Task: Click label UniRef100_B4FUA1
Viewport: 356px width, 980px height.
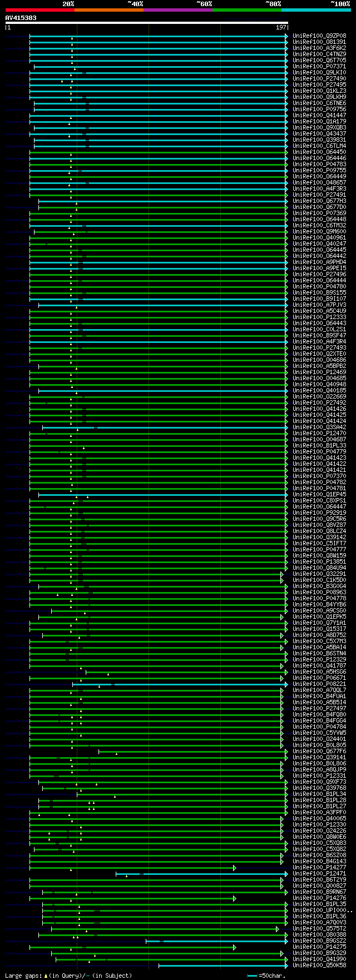Action: 319,696
